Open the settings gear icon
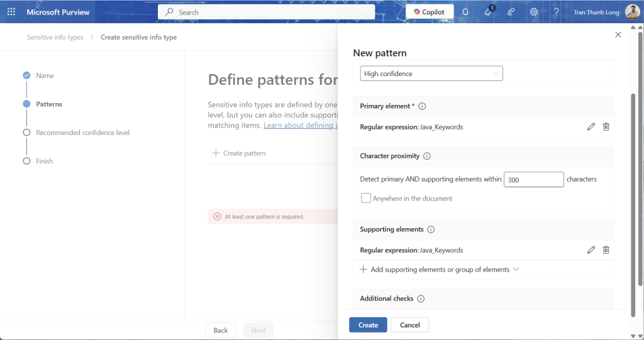 tap(533, 12)
